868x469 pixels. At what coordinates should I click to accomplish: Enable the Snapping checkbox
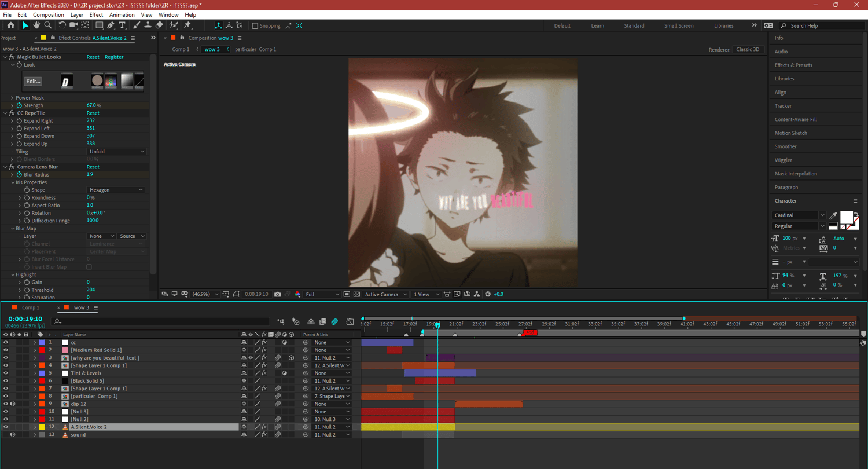255,25
